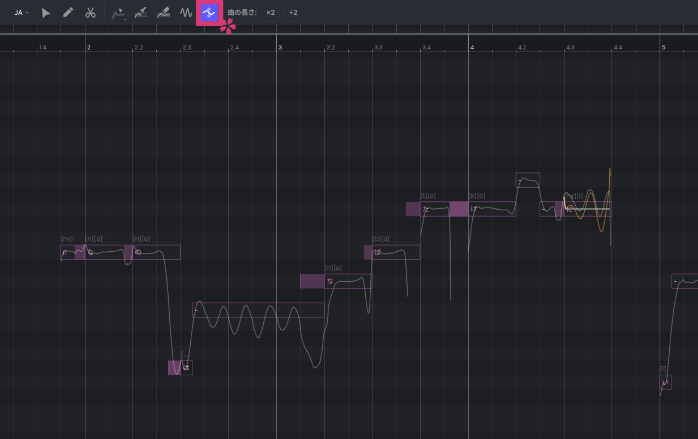This screenshot has height=439, width=698.
Task: Select the [b][a] note block
Action: coord(395,252)
